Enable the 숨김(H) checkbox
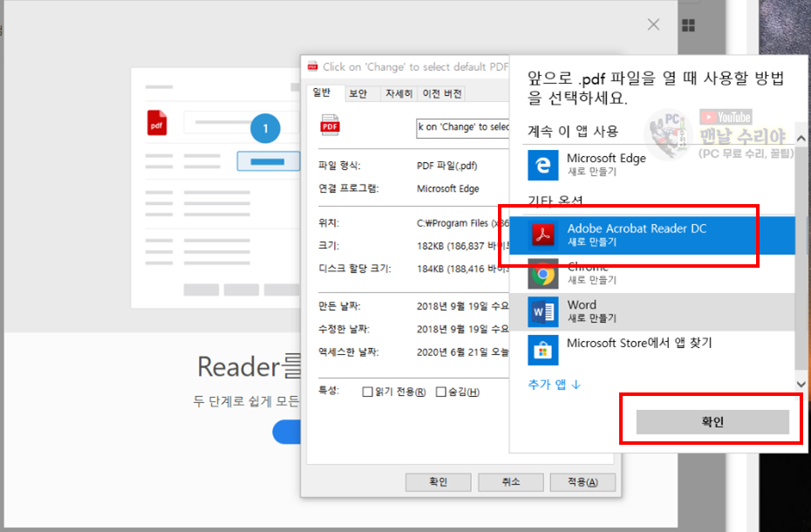 point(440,392)
